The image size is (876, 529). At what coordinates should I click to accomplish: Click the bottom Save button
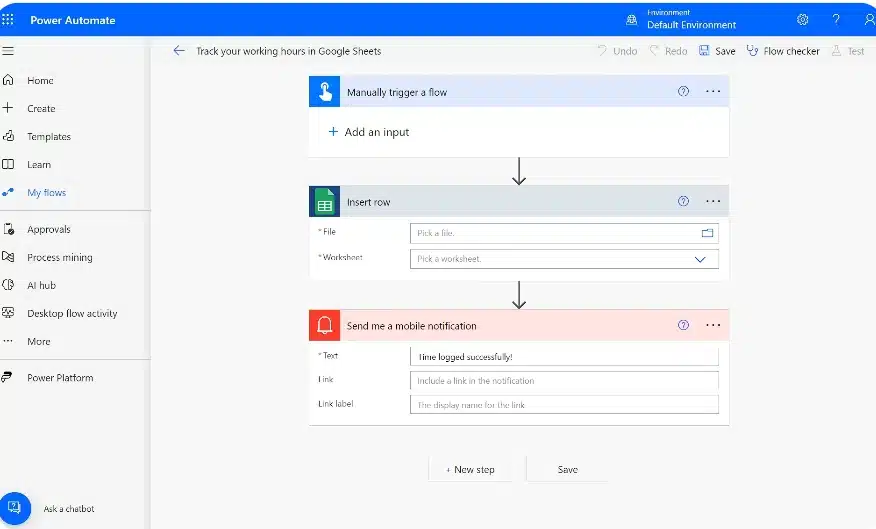pyautogui.click(x=568, y=469)
